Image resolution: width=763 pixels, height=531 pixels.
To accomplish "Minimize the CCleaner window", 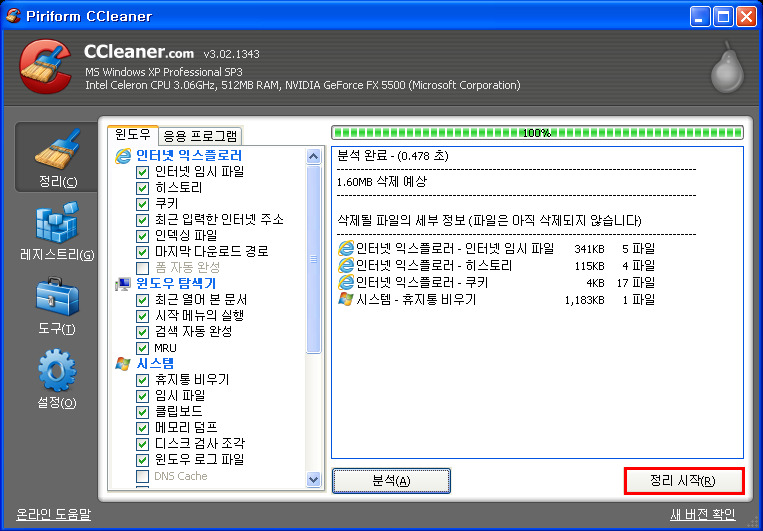I will point(700,17).
